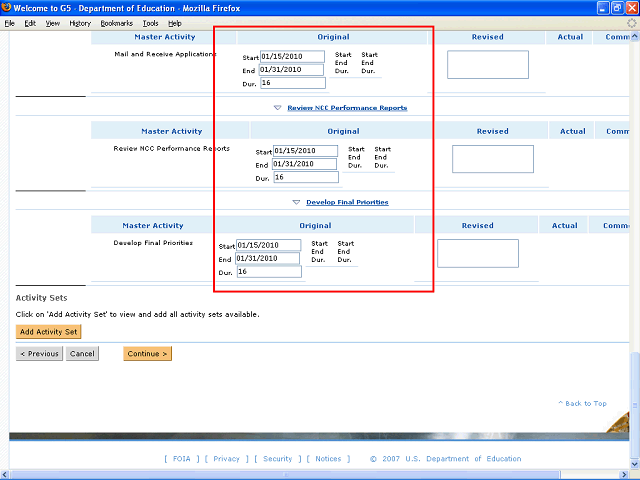This screenshot has height=480, width=640.
Task: Open the History menu
Action: (80, 23)
